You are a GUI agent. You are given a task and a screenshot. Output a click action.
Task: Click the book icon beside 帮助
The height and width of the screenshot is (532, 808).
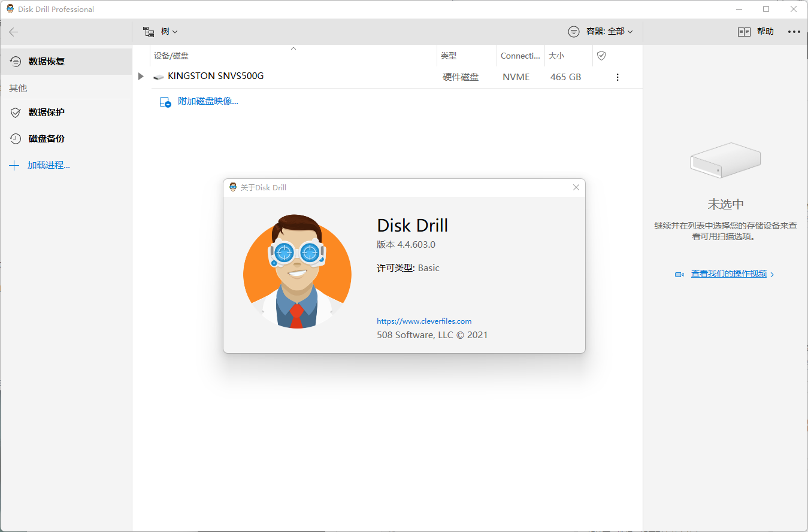click(x=744, y=32)
